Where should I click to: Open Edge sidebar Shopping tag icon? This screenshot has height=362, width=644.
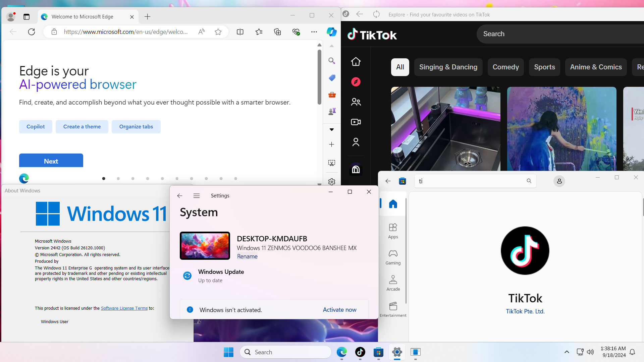(332, 78)
